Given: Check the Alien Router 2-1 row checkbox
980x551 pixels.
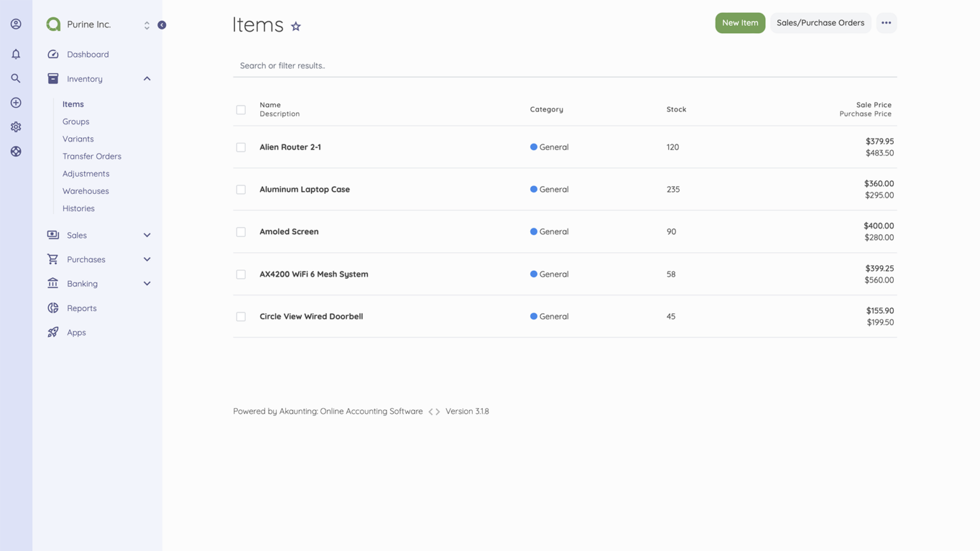Looking at the screenshot, I should point(241,147).
